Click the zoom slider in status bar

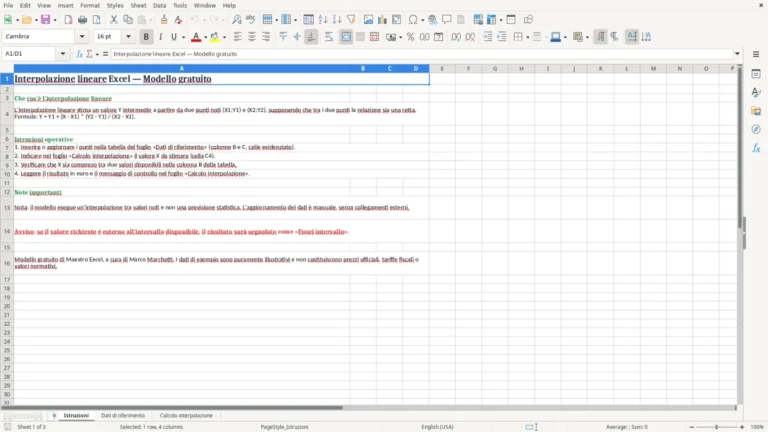[x=717, y=427]
